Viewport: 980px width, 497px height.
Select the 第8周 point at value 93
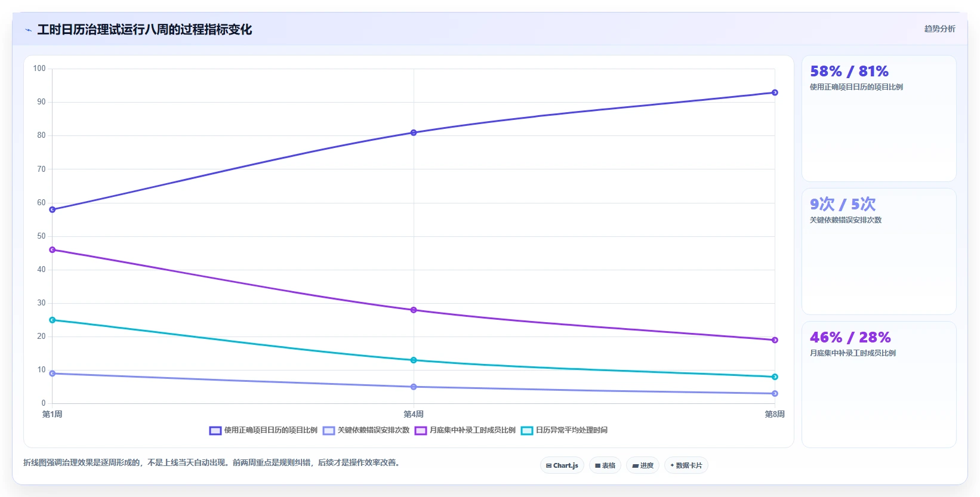click(x=775, y=92)
